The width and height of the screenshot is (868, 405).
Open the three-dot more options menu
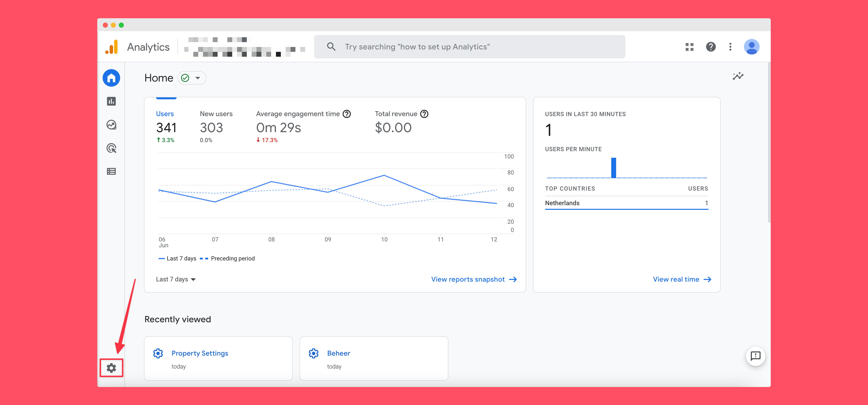click(x=730, y=47)
